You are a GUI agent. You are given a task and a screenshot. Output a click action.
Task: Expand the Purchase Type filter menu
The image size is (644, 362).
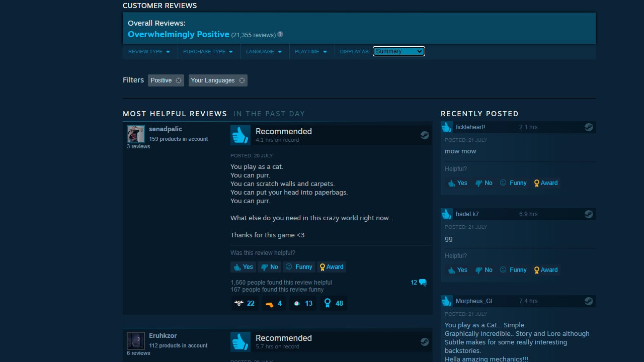tap(208, 52)
